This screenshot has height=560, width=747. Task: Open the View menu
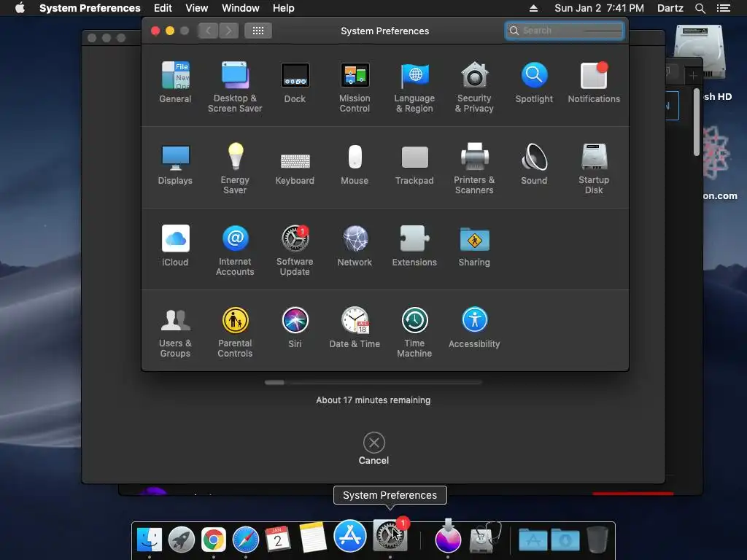pyautogui.click(x=197, y=8)
